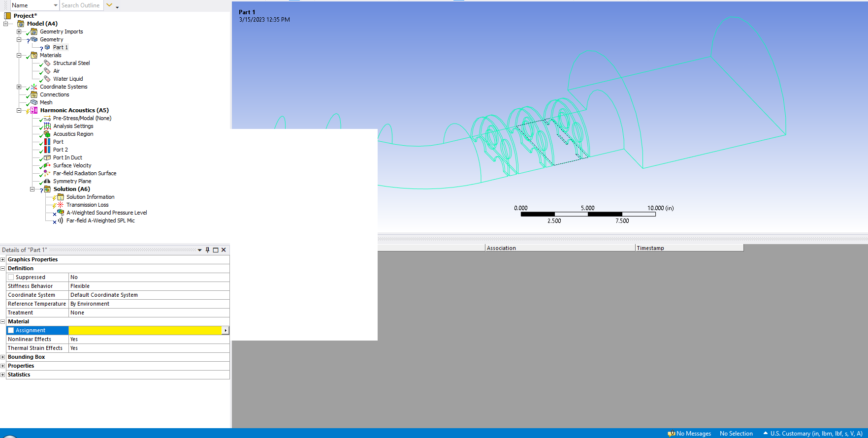The image size is (868, 438).
Task: Click the Solution Information icon
Action: [x=61, y=197]
